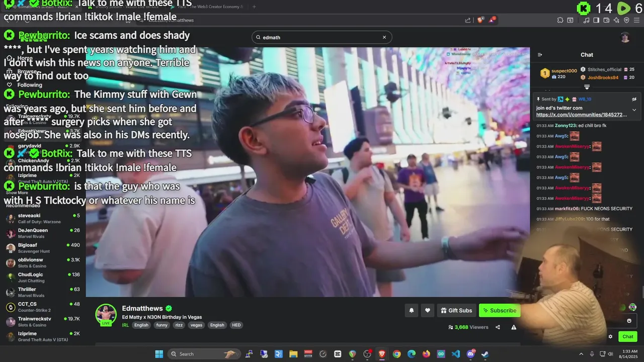The width and height of the screenshot is (644, 362).
Task: Report the stream using the warning triangle icon
Action: coord(514,327)
